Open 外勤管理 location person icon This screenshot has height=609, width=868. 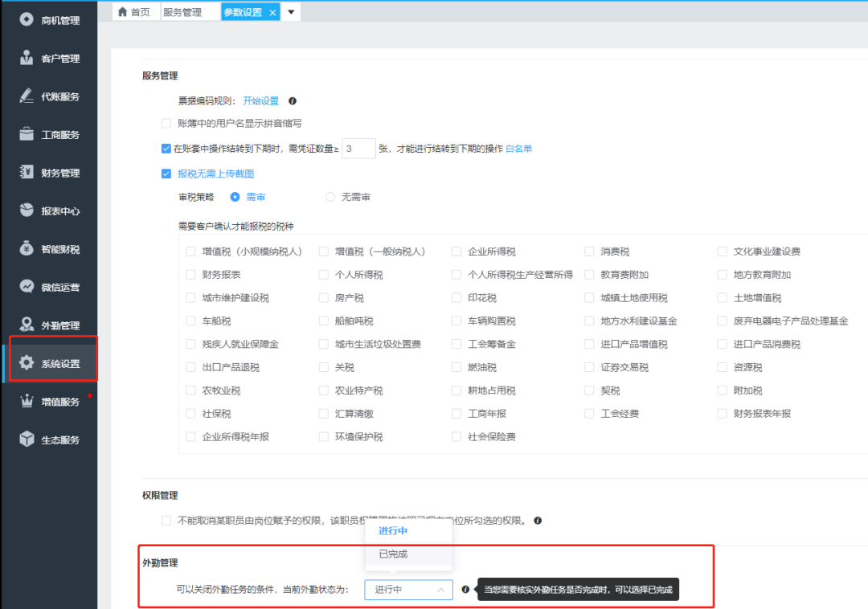pos(26,325)
